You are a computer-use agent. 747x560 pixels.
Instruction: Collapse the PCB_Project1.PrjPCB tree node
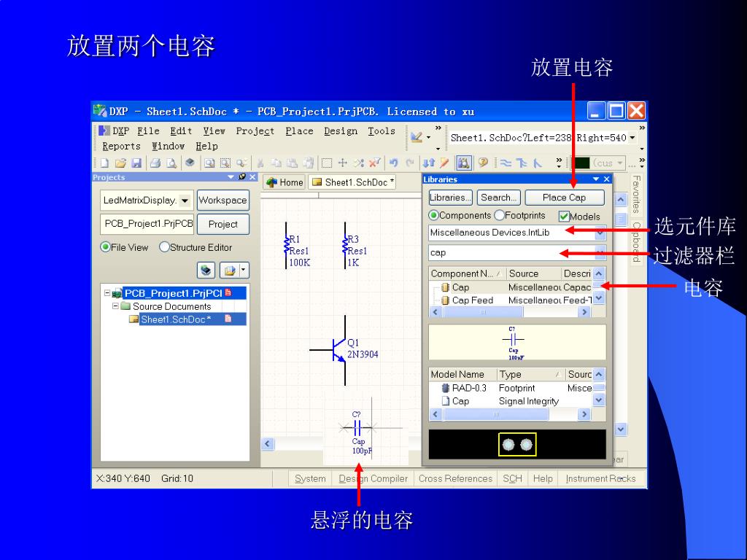click(107, 293)
